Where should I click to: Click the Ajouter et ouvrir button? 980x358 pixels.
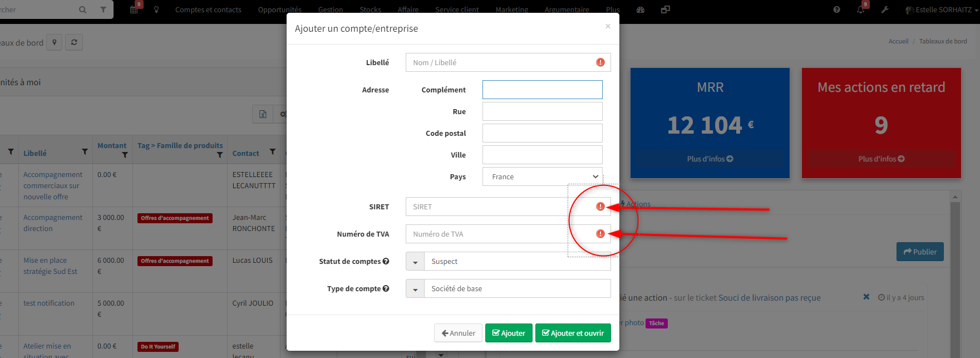click(573, 333)
